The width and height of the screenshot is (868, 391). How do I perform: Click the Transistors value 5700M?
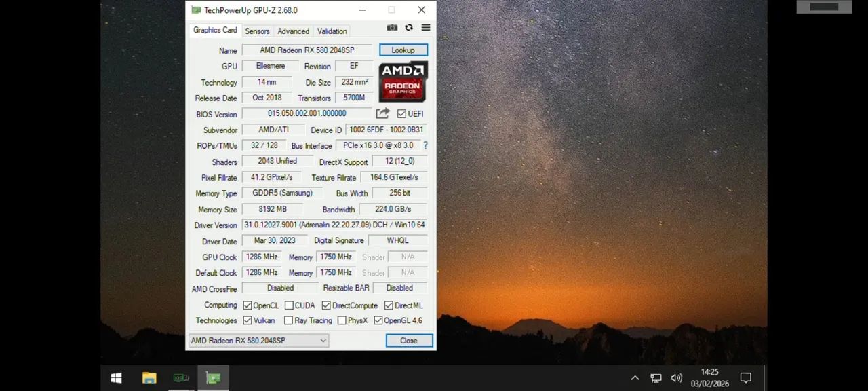coord(354,98)
